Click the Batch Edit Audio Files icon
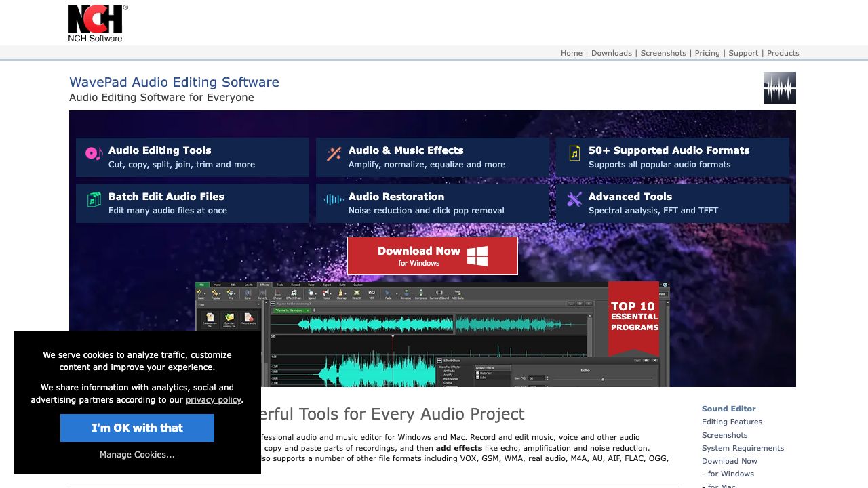868x488 pixels. pos(94,199)
